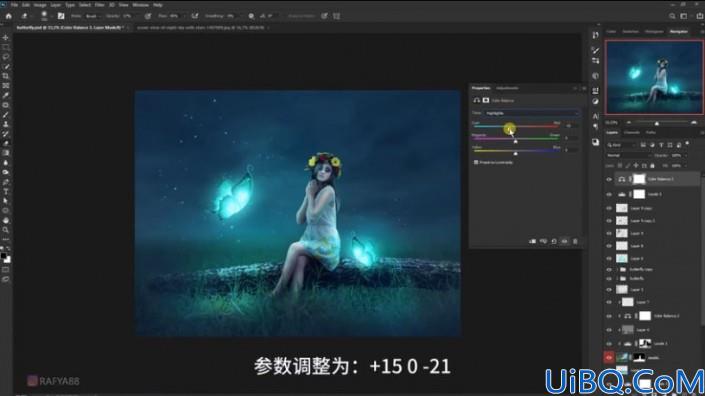This screenshot has height=396, width=705.
Task: Click the Yellow-Blue slider handle
Action: tap(516, 154)
